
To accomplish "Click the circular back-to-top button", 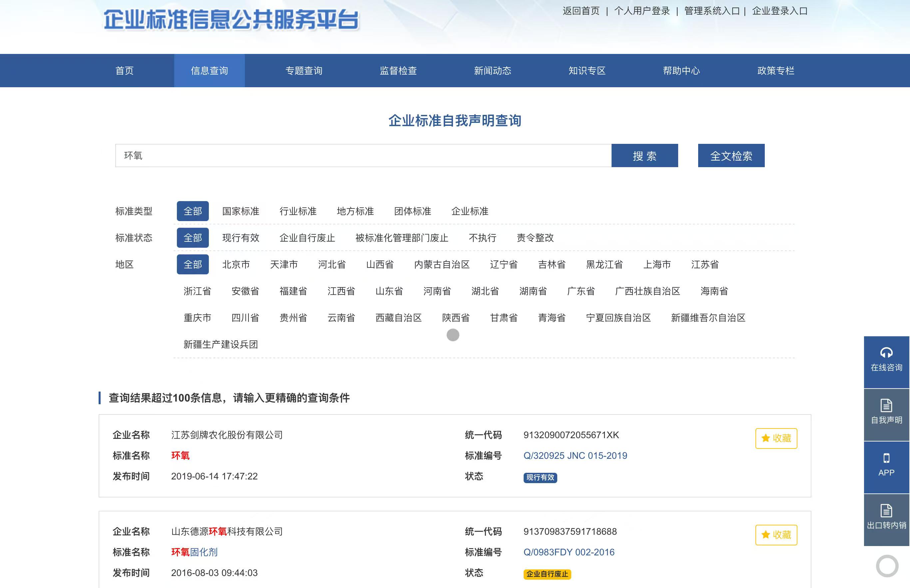I will (887, 566).
